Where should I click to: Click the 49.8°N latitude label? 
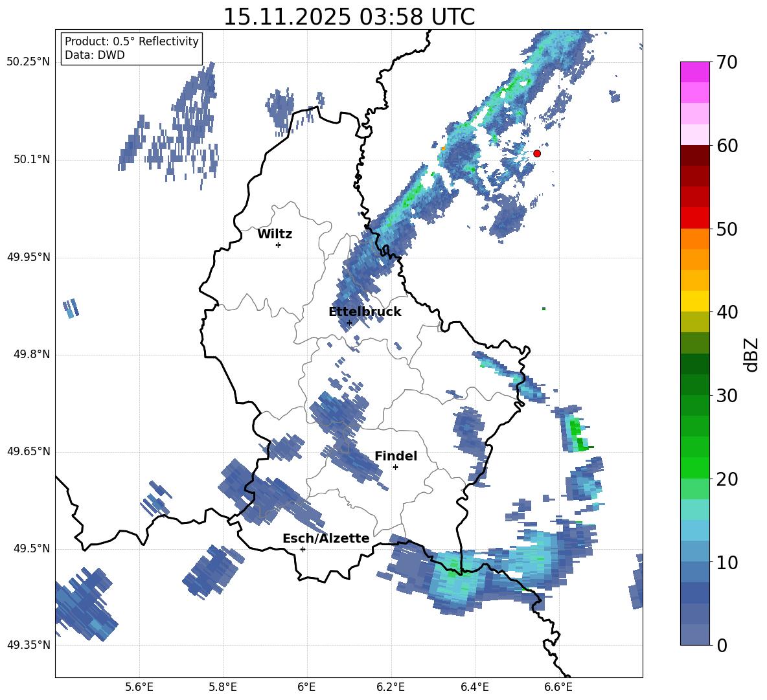[x=32, y=354]
